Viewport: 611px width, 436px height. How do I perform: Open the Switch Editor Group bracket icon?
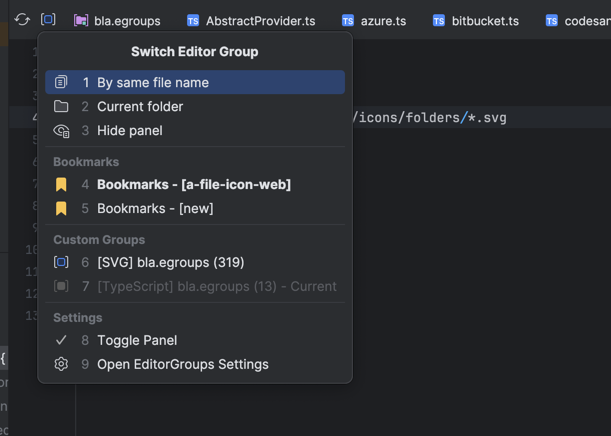click(x=48, y=19)
